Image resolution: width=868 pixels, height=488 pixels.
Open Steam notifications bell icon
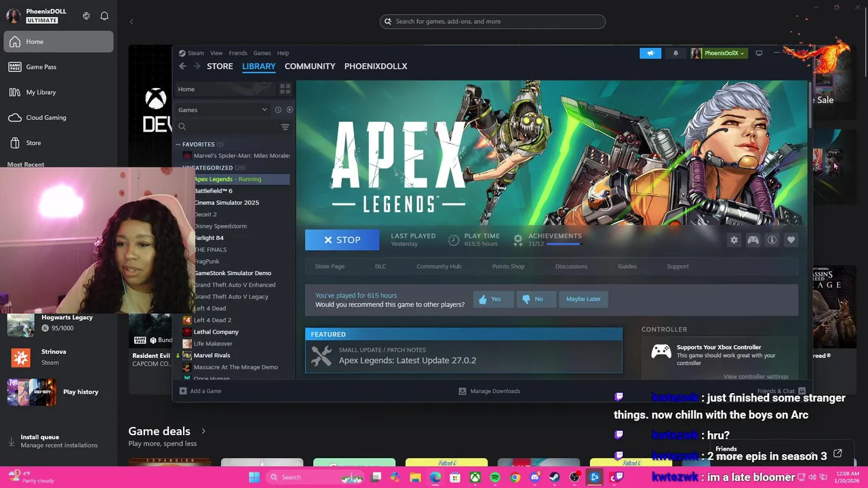(x=675, y=53)
